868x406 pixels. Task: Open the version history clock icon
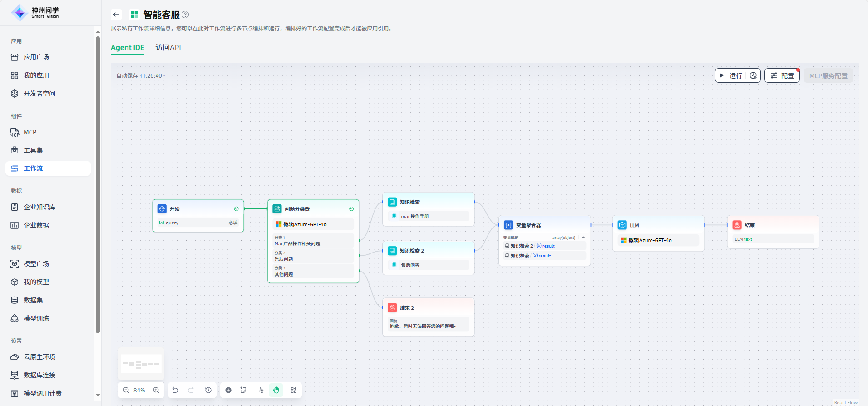point(208,390)
